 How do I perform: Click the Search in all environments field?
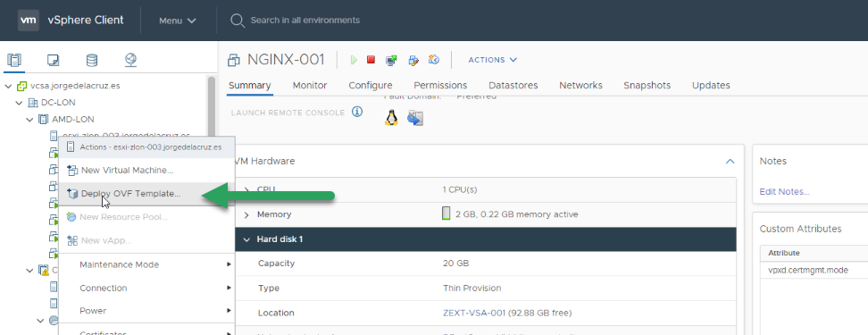click(x=305, y=21)
